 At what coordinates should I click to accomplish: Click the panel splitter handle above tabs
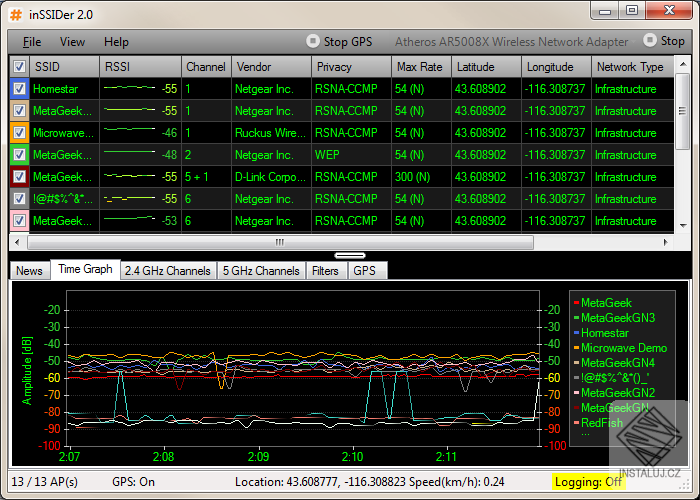(x=350, y=255)
